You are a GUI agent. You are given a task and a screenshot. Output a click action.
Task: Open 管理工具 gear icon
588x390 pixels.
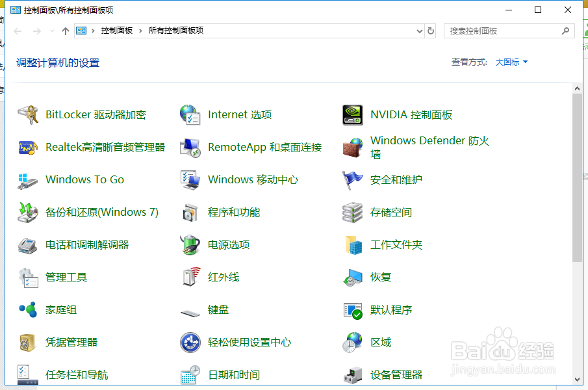click(x=29, y=278)
